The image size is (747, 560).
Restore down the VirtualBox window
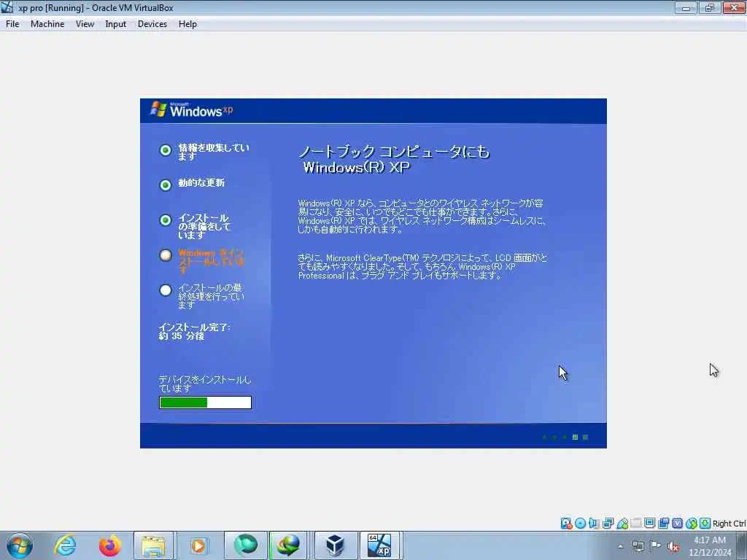pyautogui.click(x=710, y=7)
